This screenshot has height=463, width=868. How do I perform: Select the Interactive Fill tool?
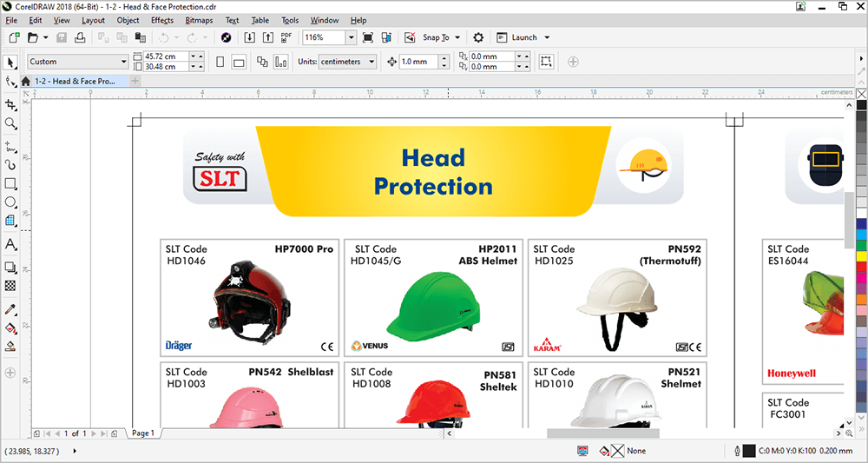click(10, 327)
